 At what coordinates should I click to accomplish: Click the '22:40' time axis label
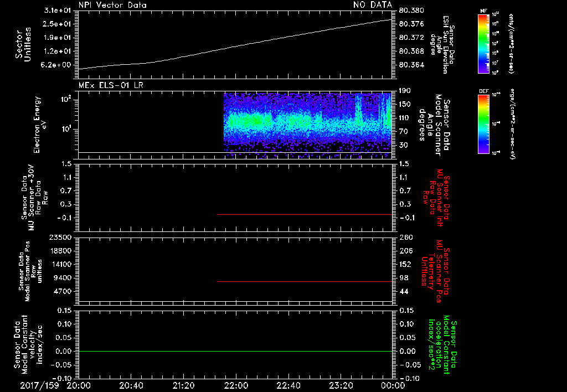pyautogui.click(x=288, y=385)
